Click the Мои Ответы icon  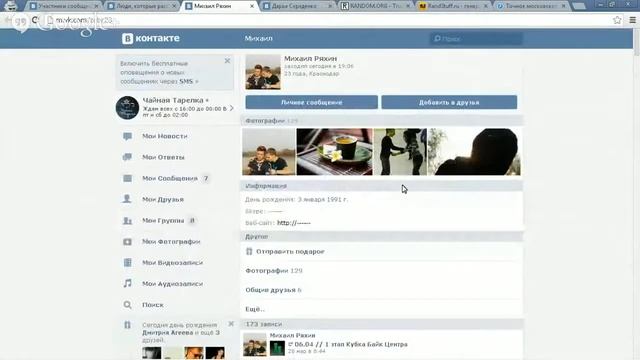(x=127, y=157)
